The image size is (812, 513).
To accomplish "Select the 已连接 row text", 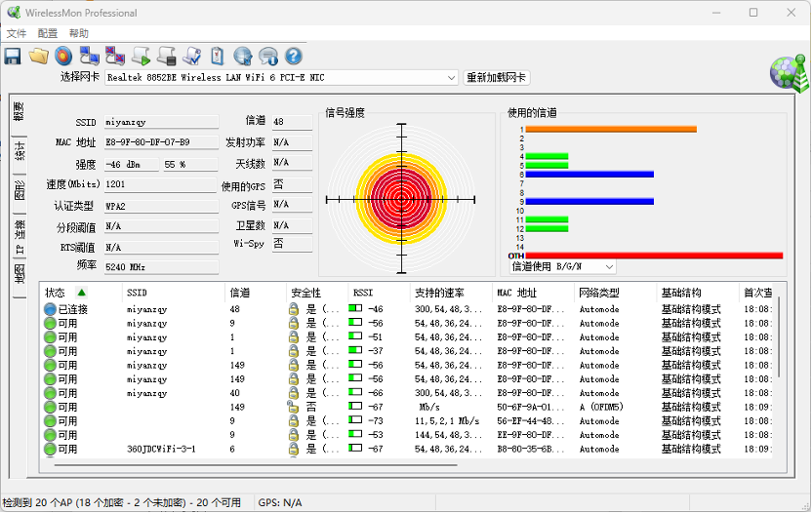I will [73, 309].
